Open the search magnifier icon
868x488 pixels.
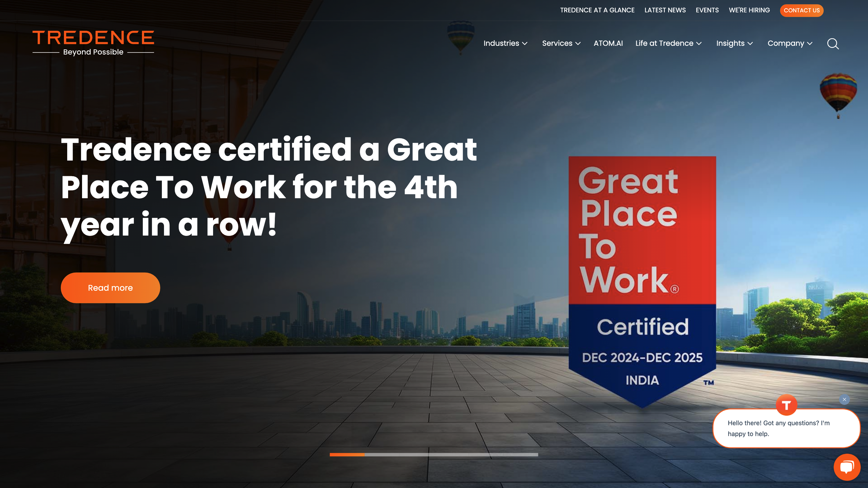coord(833,44)
